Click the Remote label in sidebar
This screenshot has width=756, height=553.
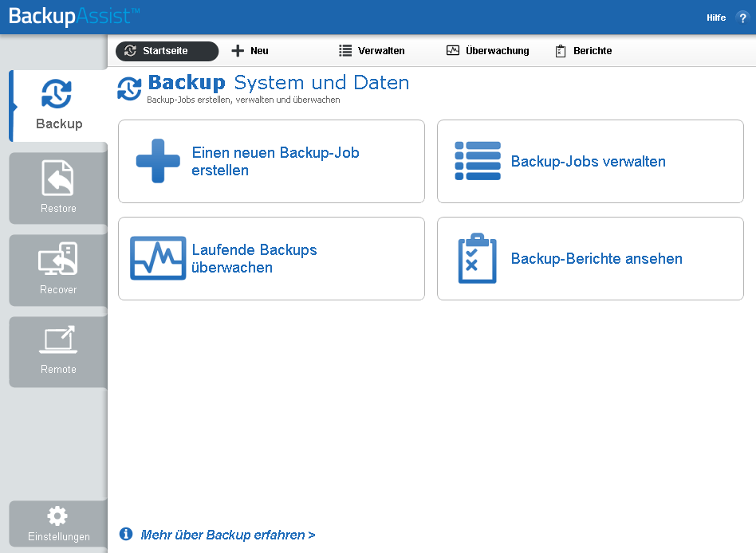click(58, 370)
